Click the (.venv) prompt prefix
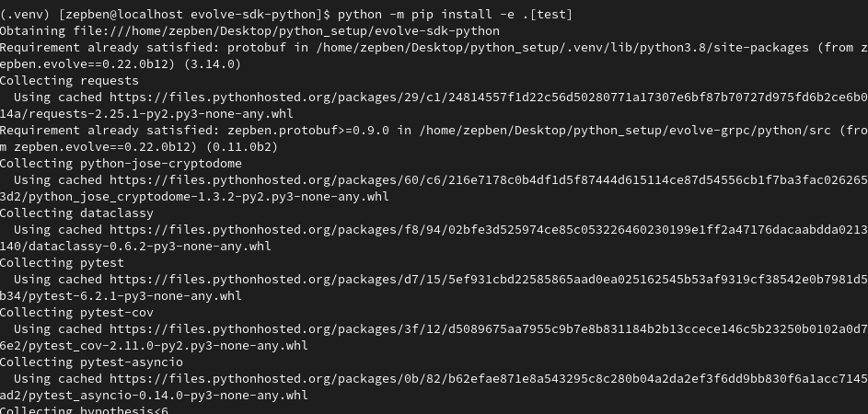 (x=26, y=15)
